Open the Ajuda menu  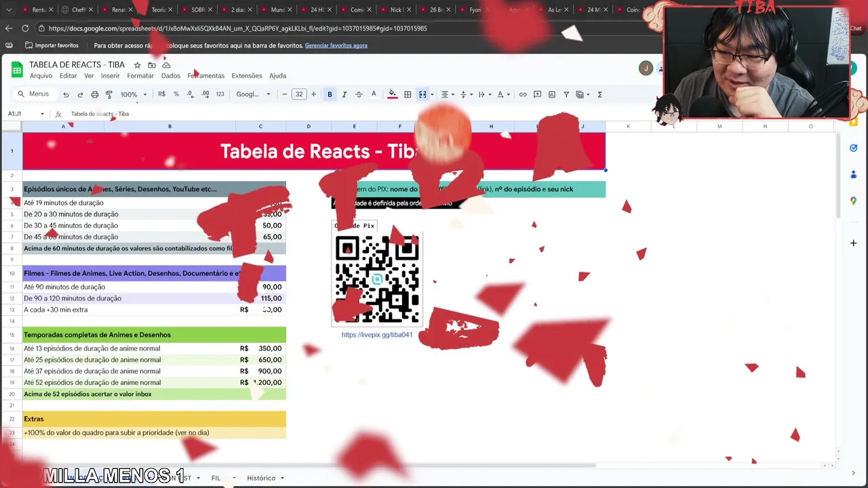pos(277,76)
